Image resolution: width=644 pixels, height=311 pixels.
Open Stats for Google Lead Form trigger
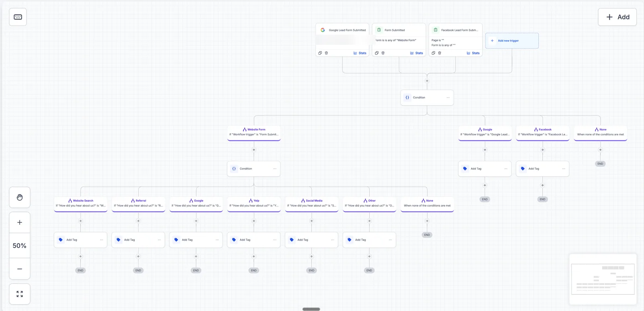(x=360, y=53)
